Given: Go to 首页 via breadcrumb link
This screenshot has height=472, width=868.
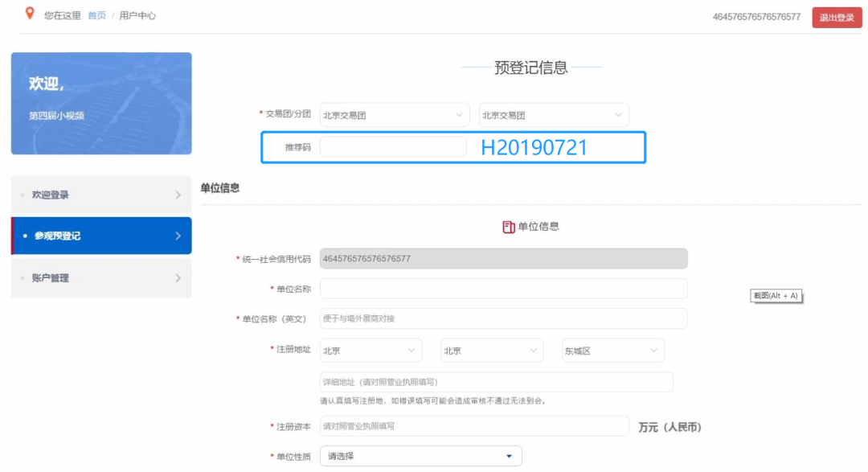Looking at the screenshot, I should click(x=96, y=15).
